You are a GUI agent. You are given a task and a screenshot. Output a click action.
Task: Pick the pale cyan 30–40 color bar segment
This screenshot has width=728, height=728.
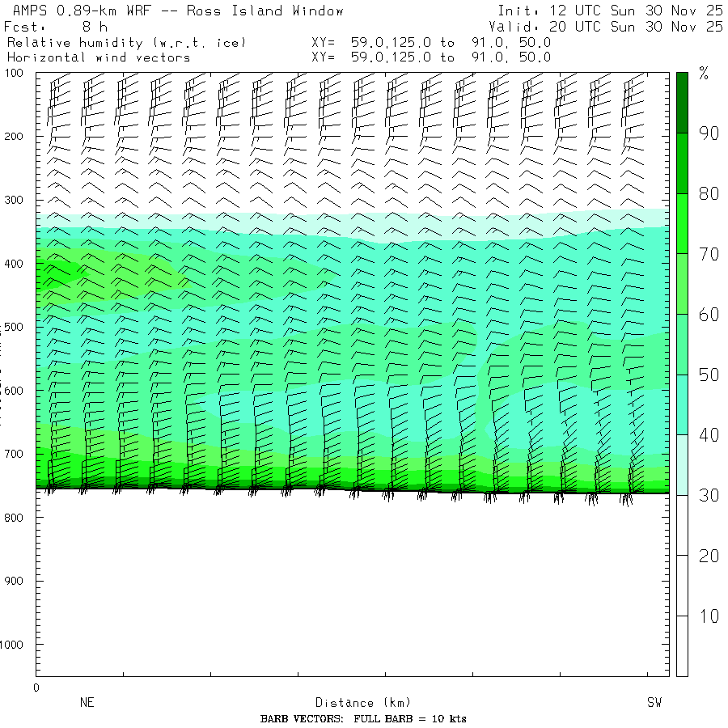pos(683,464)
